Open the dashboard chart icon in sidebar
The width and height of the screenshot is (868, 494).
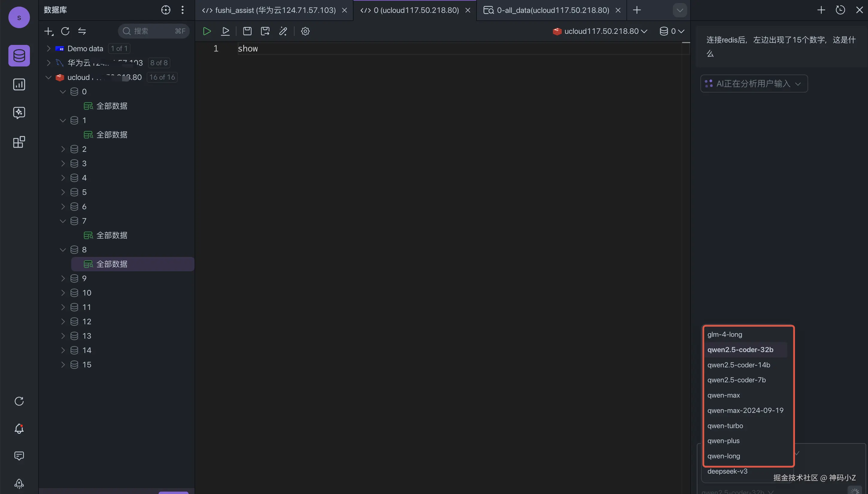tap(19, 84)
